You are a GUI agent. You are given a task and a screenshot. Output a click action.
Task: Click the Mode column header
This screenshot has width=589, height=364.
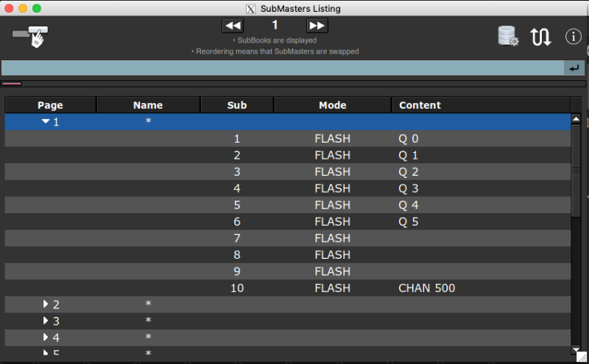click(332, 105)
